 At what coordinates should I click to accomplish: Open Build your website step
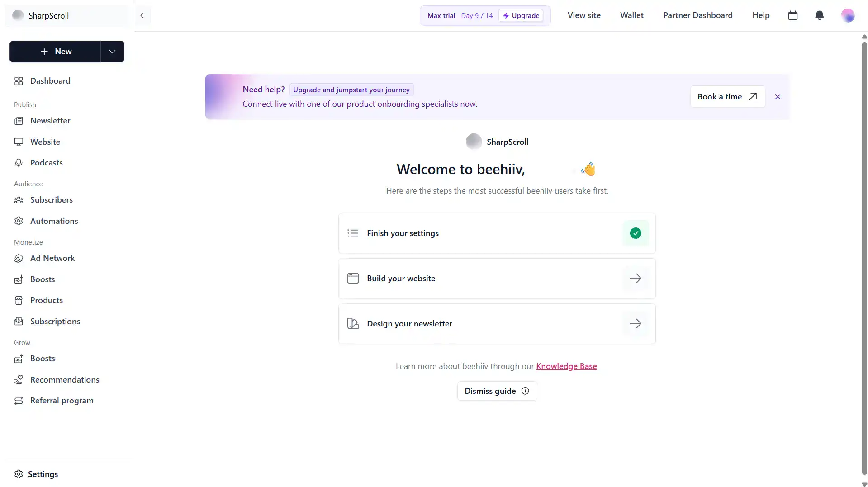[x=497, y=279]
